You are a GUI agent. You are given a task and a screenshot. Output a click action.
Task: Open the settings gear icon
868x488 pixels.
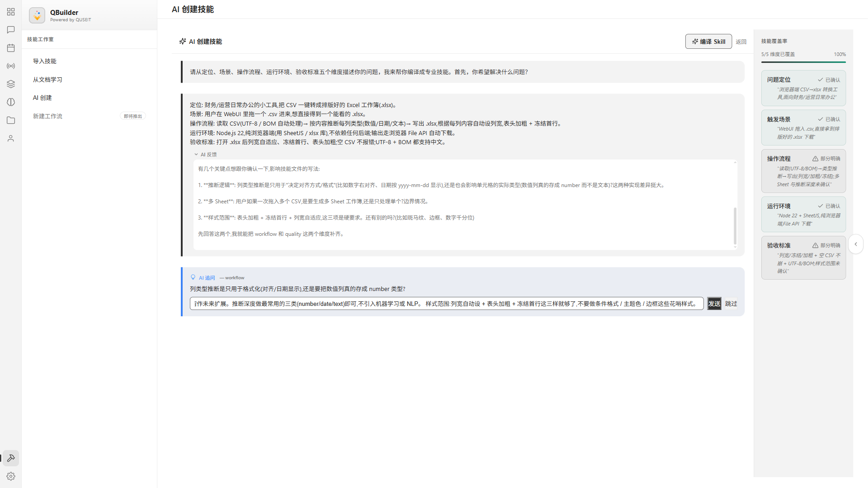pyautogui.click(x=11, y=476)
